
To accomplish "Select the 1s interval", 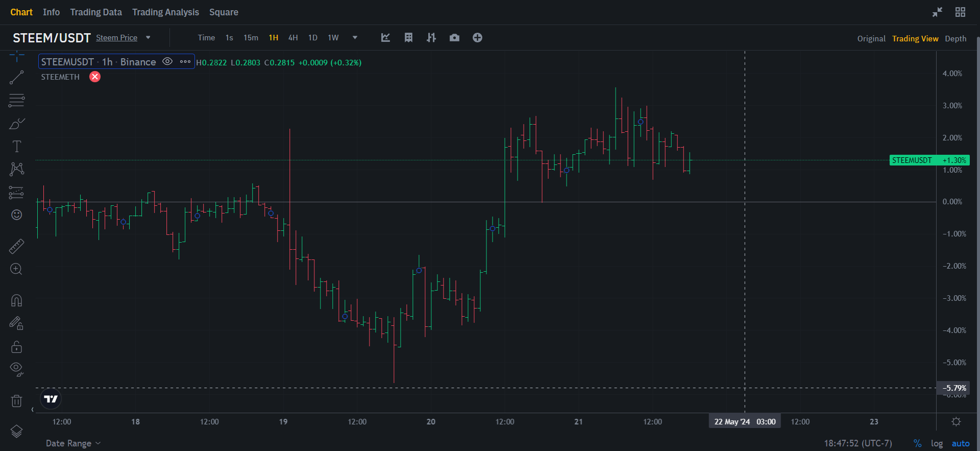I will [229, 38].
